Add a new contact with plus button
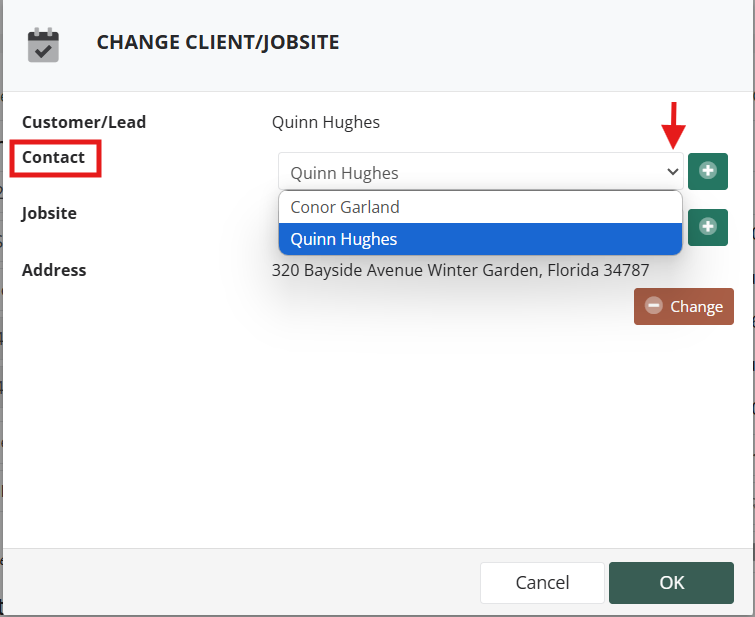 [707, 171]
